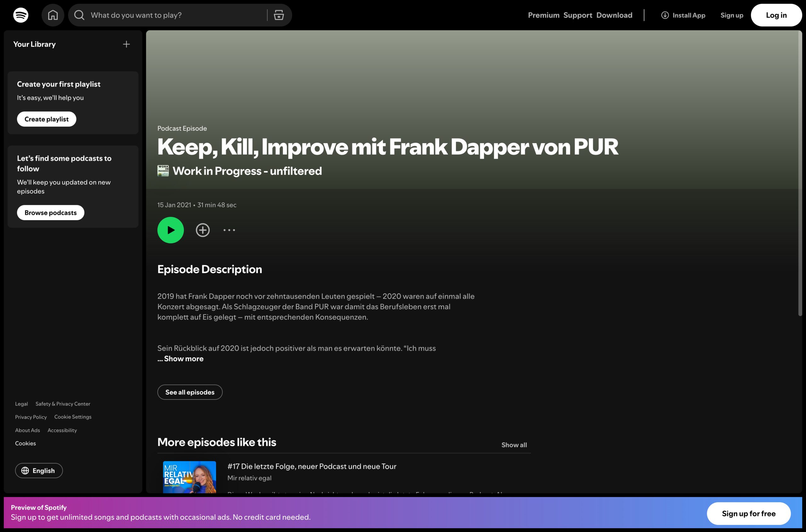Screen dimensions: 806x532
Task: Open Browse icon in search bar
Action: [x=279, y=15]
